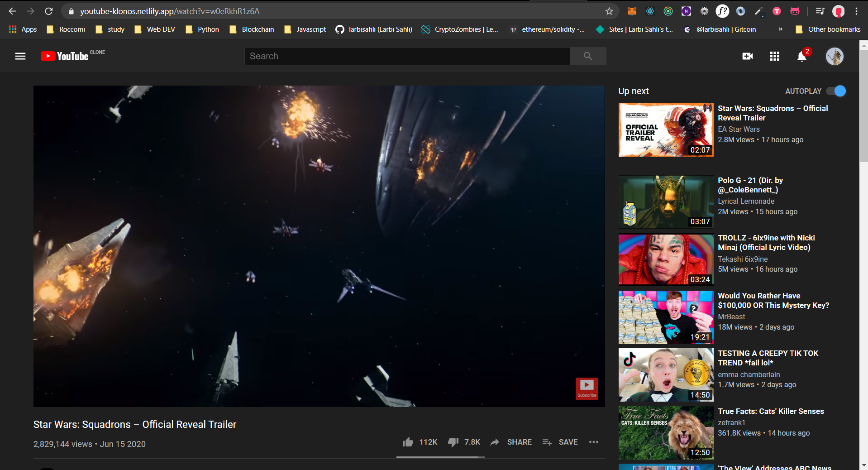
Task: Open title 'Would You Rather Have $100,000'
Action: click(x=773, y=301)
